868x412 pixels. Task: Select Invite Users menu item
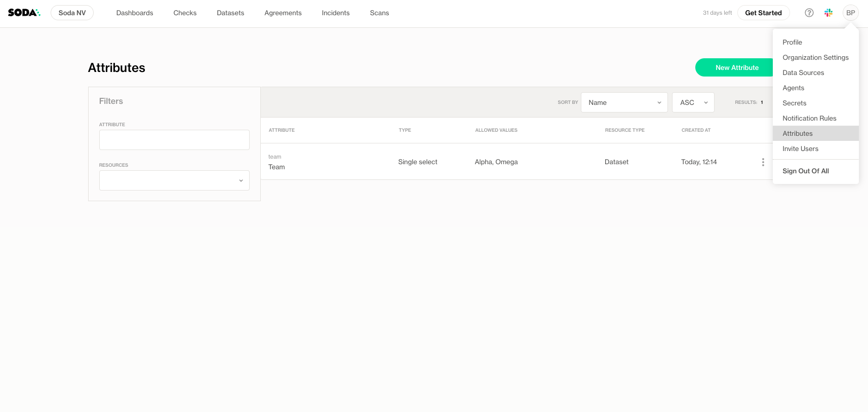pyautogui.click(x=800, y=149)
